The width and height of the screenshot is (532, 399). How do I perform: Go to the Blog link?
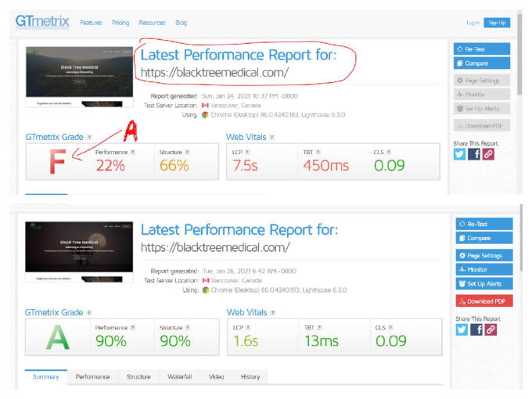[182, 23]
